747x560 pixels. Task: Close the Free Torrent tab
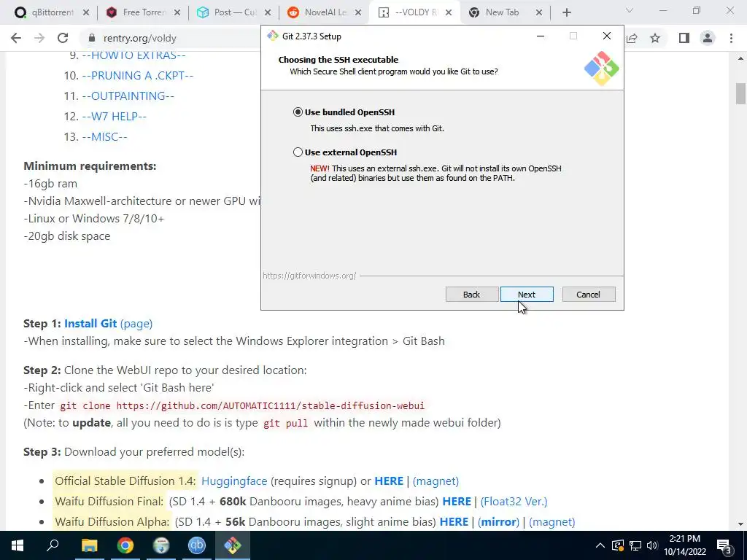pos(177,13)
